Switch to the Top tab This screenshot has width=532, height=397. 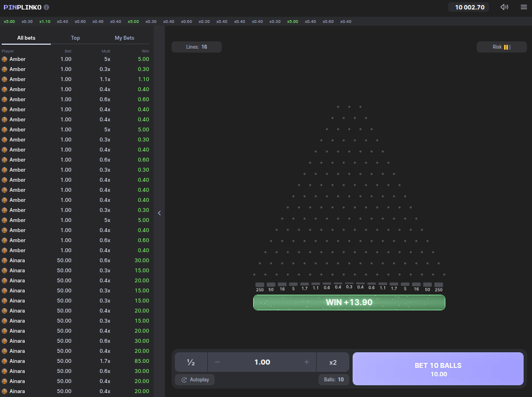click(x=75, y=38)
